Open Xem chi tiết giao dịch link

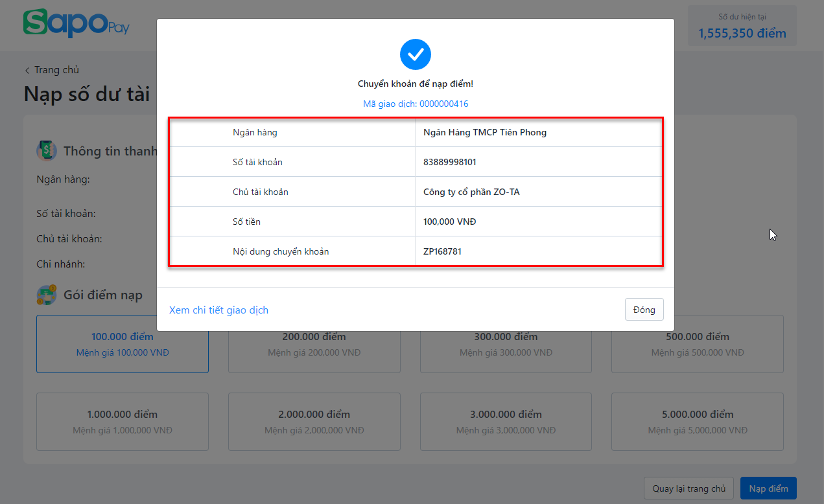coord(218,310)
